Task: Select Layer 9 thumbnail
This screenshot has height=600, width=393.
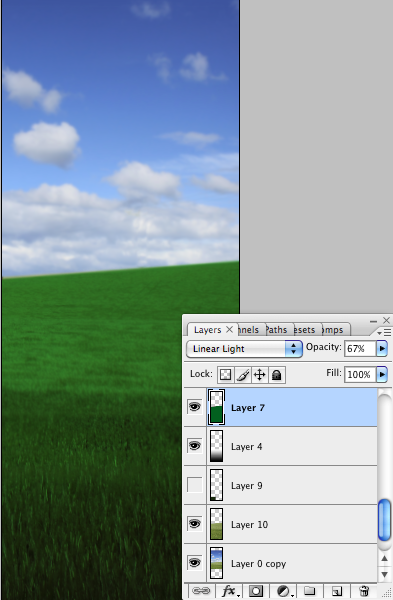Action: [x=216, y=485]
